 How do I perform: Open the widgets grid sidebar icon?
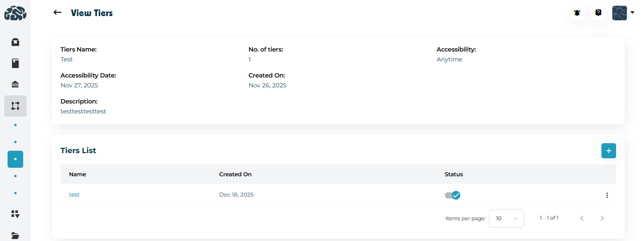click(x=15, y=214)
